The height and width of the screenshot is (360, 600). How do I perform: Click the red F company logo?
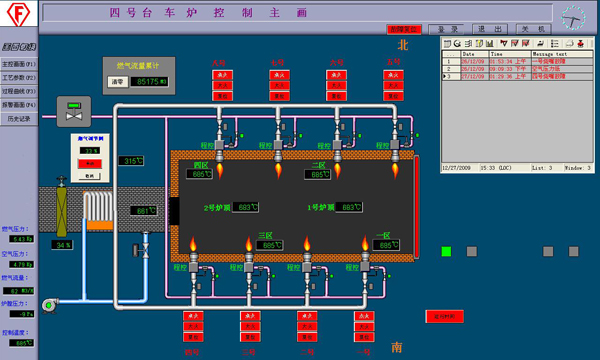click(x=18, y=14)
